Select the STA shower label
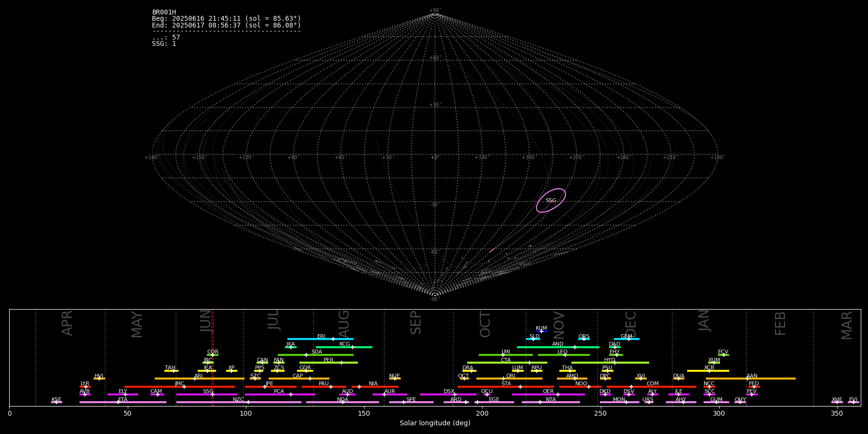The height and width of the screenshot is (434, 868). tap(506, 384)
